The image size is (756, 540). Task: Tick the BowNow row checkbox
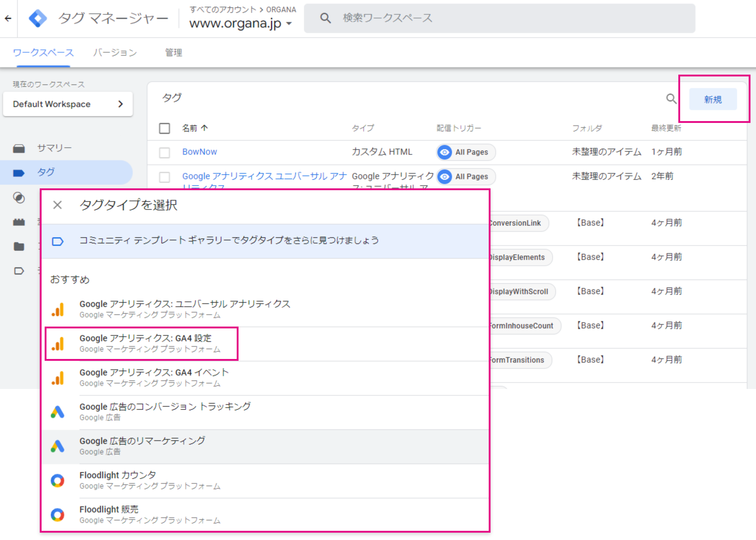[164, 153]
